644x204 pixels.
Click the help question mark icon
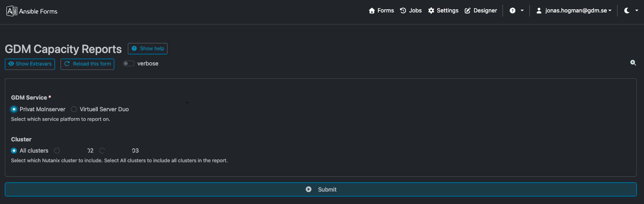click(x=513, y=11)
